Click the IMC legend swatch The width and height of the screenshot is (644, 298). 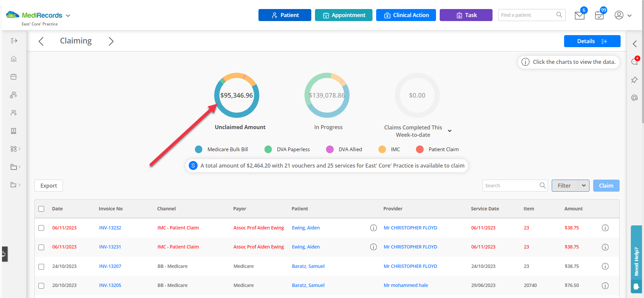coord(382,150)
